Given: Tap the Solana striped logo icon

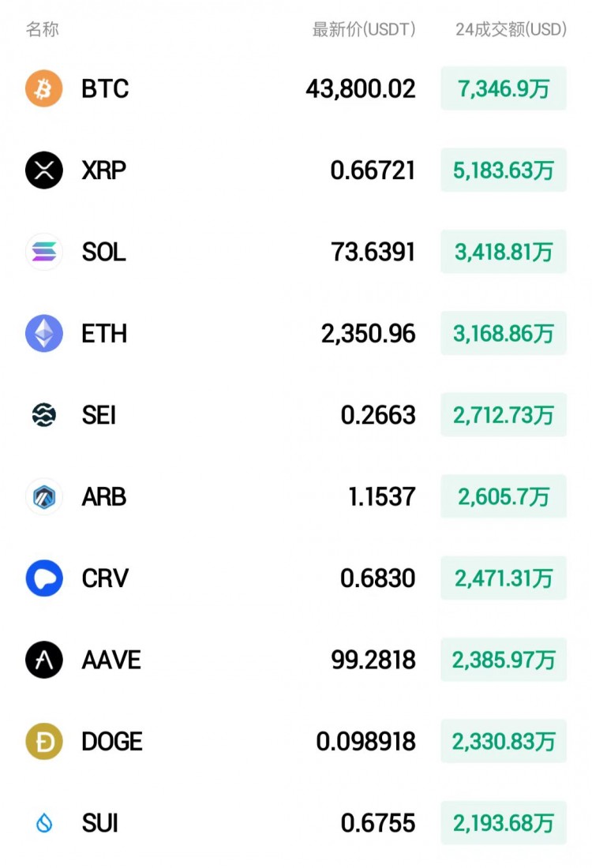Looking at the screenshot, I should (x=43, y=252).
